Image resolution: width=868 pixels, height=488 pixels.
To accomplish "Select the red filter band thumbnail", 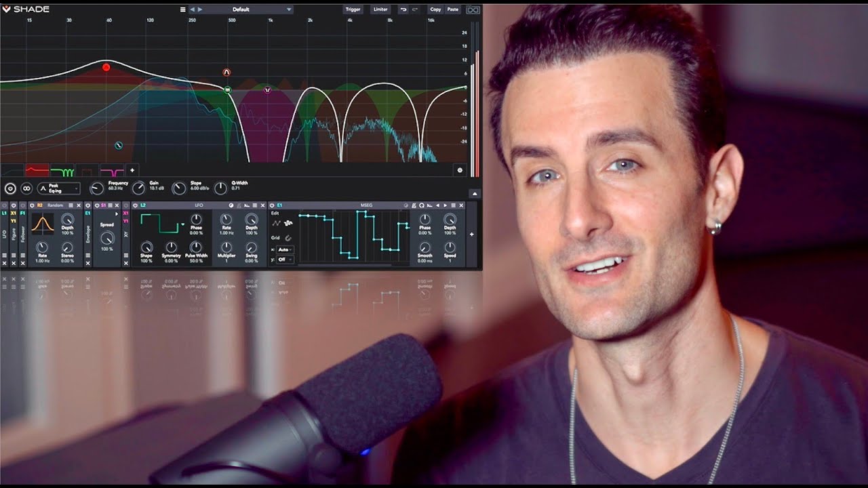I will [37, 170].
